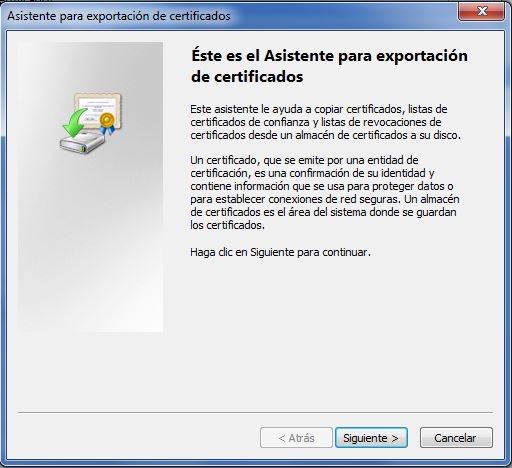This screenshot has height=468, width=512.
Task: Close the wizard with the red X
Action: pos(481,12)
